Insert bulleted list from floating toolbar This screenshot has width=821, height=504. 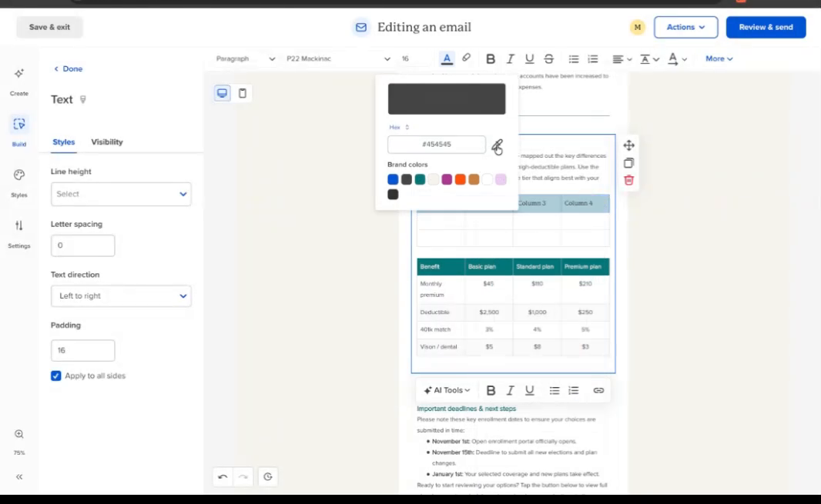click(x=554, y=390)
